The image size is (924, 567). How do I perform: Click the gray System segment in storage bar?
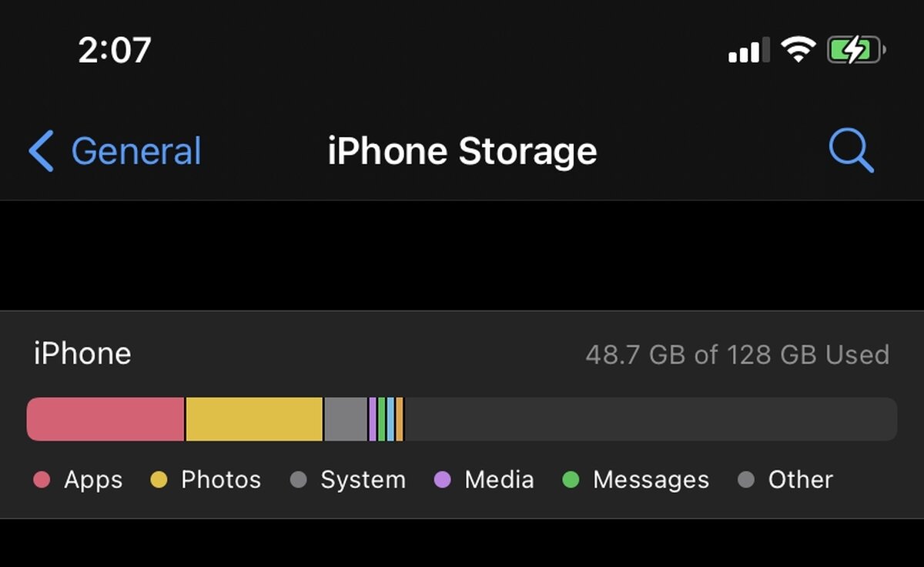coord(346,419)
